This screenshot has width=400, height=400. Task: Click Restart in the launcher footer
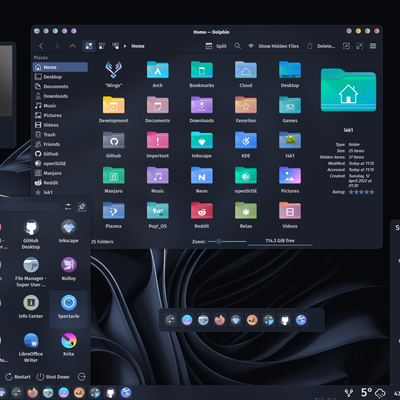(x=18, y=377)
